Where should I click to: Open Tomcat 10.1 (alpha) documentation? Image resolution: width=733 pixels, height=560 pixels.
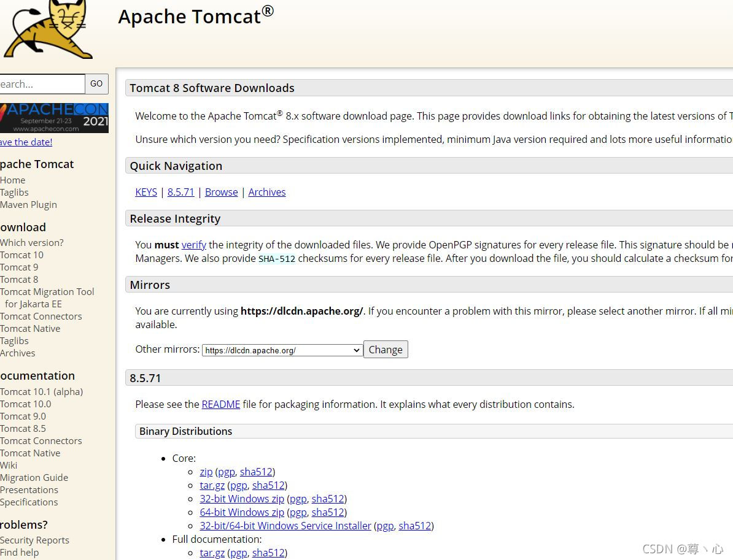pyautogui.click(x=42, y=392)
